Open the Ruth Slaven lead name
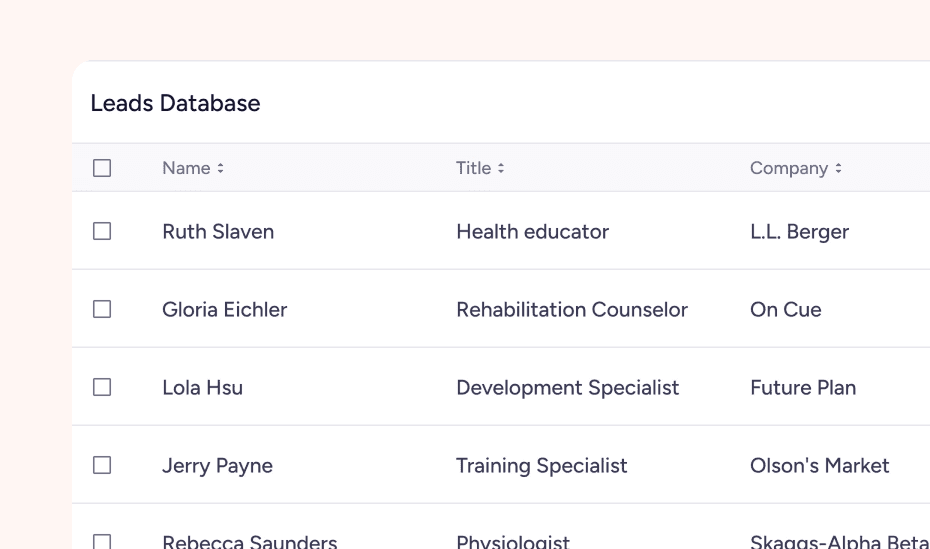This screenshot has height=549, width=930. click(x=218, y=231)
